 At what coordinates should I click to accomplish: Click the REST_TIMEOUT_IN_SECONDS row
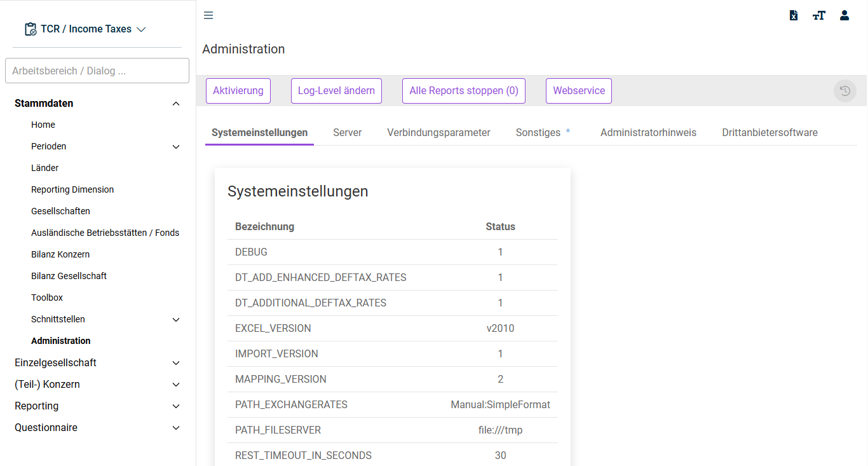click(x=393, y=456)
